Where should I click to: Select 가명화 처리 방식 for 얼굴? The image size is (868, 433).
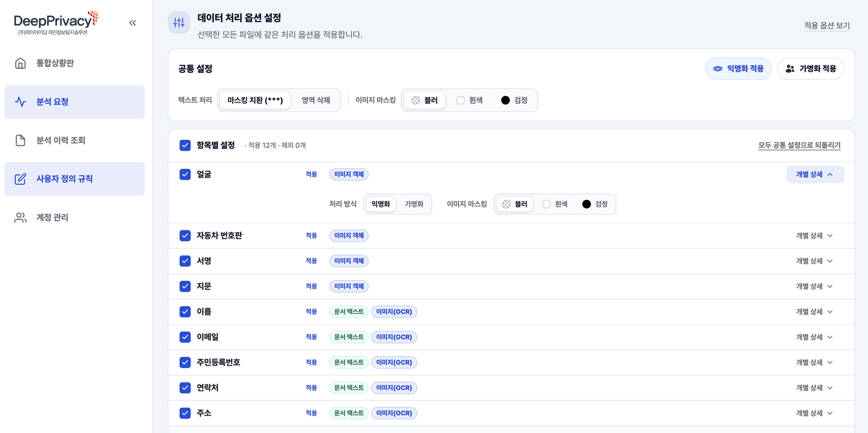click(x=414, y=204)
